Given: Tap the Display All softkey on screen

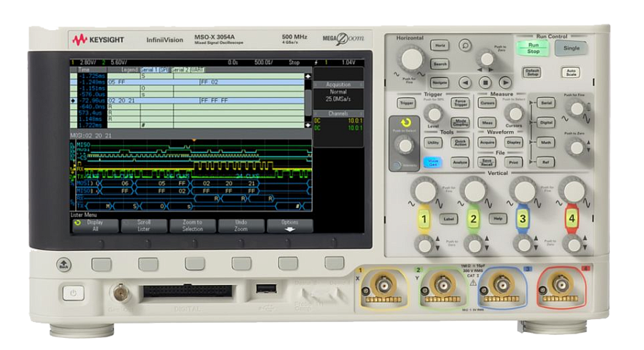Looking at the screenshot, I should coord(95,225).
